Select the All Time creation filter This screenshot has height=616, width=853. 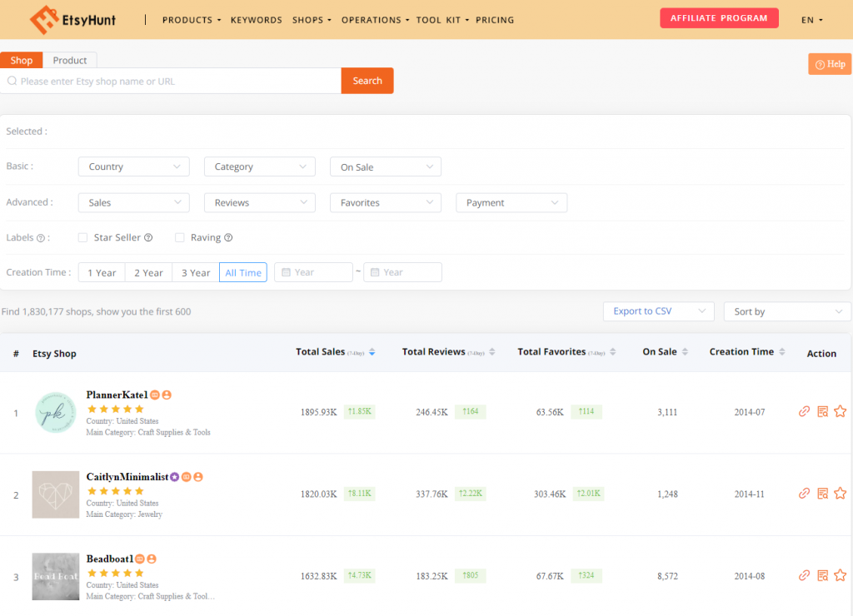tap(242, 272)
